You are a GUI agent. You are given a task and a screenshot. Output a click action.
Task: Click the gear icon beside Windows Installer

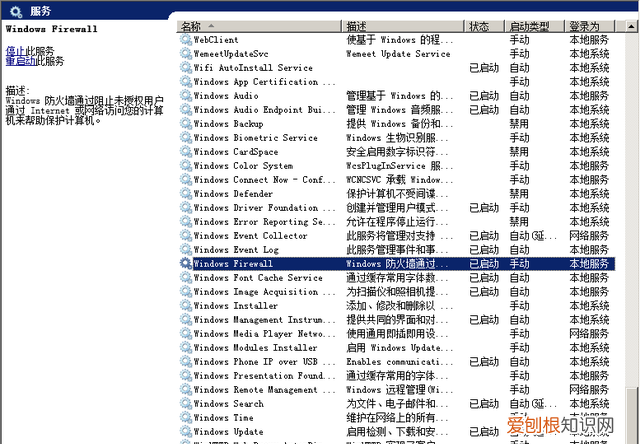186,305
